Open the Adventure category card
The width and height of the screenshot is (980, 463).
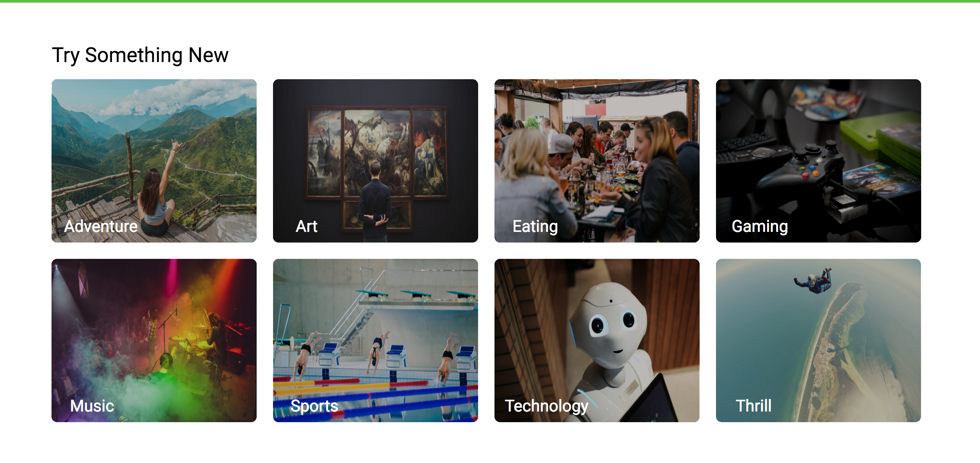pyautogui.click(x=154, y=161)
